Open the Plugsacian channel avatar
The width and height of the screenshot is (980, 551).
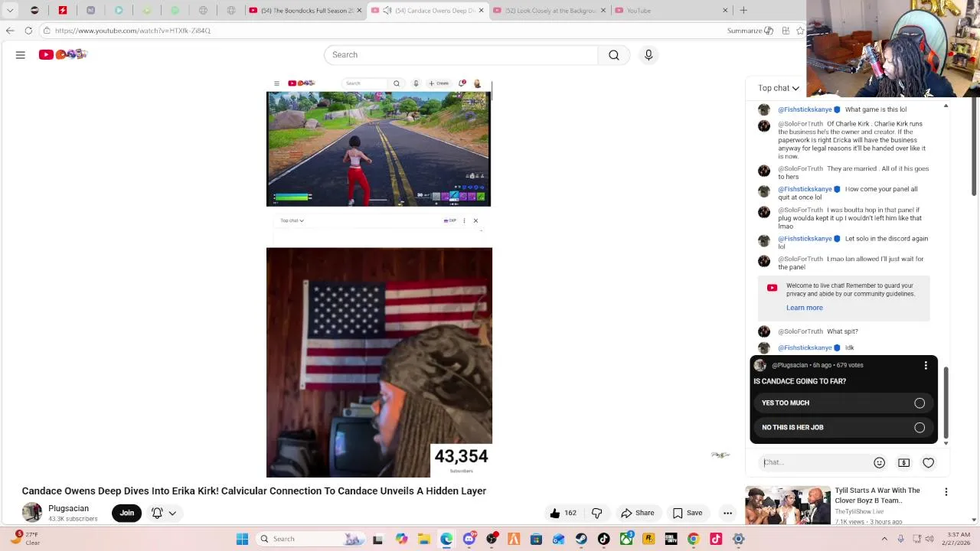[x=32, y=513]
